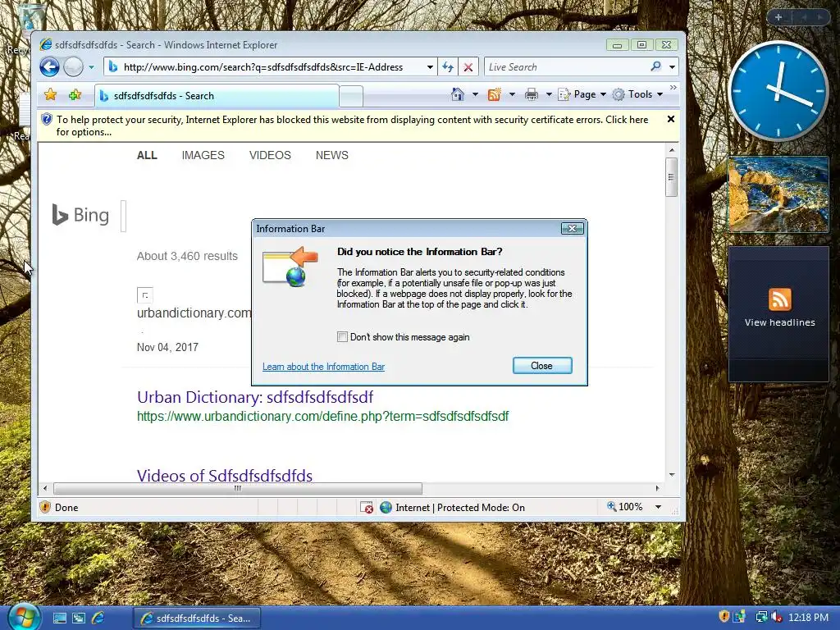Click the volume tray icon

click(776, 617)
